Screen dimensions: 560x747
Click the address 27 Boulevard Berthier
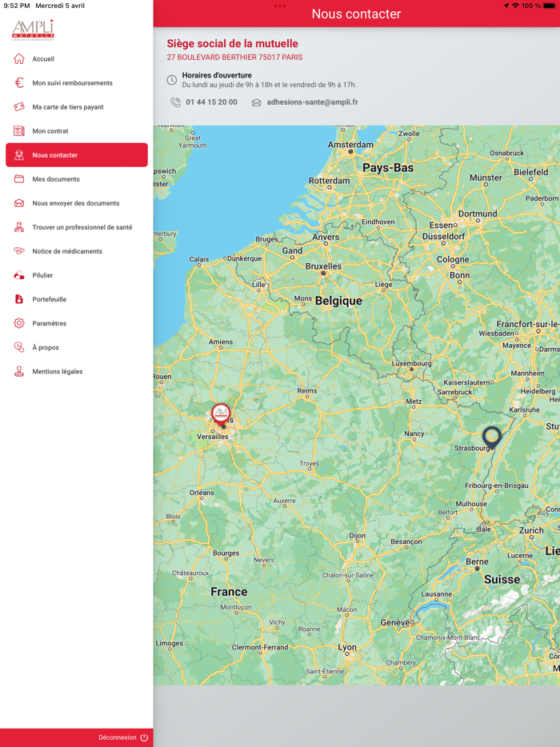click(x=234, y=57)
